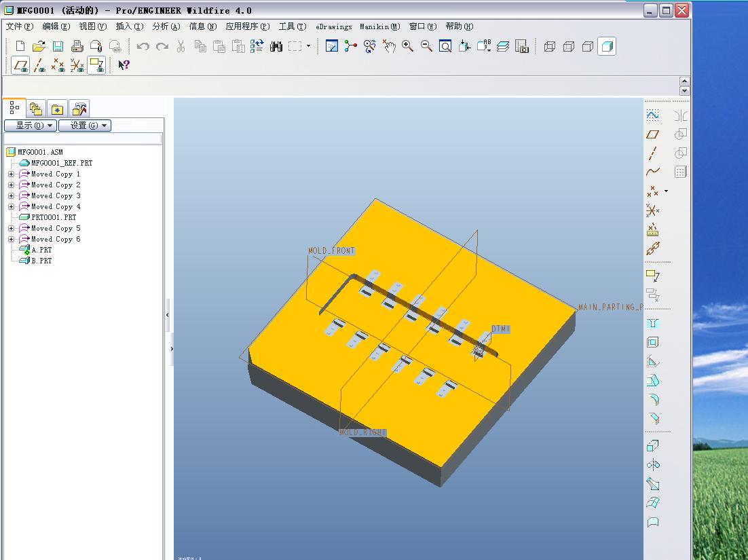Select the Datum Plane tool in the right toolbar
Image resolution: width=748 pixels, height=560 pixels.
point(652,134)
